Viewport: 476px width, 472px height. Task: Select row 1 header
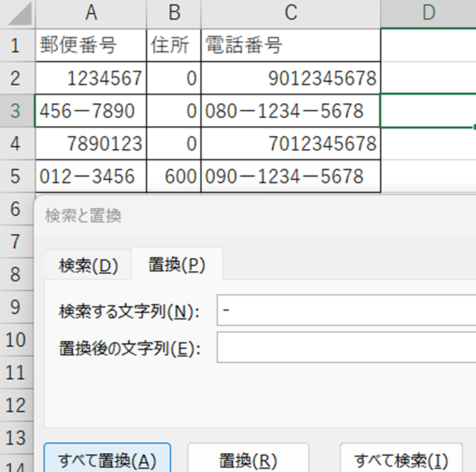16,45
